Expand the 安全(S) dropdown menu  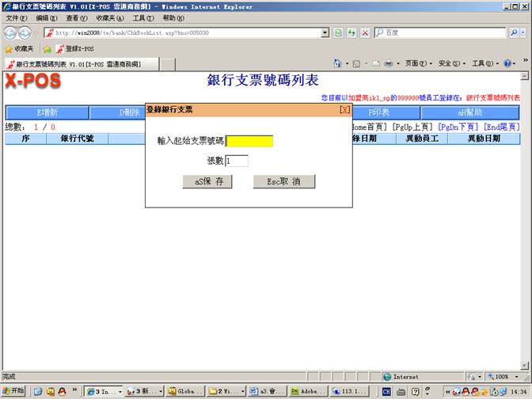coord(452,63)
